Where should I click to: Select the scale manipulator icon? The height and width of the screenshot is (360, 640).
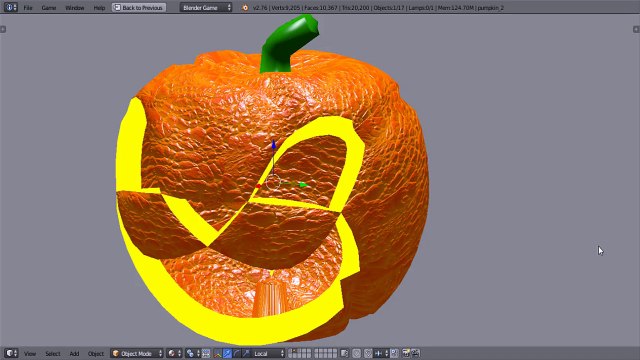246,353
